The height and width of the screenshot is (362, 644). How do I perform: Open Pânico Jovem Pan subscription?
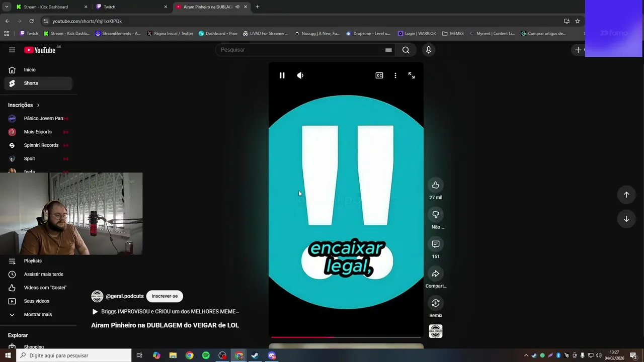[x=38, y=119]
